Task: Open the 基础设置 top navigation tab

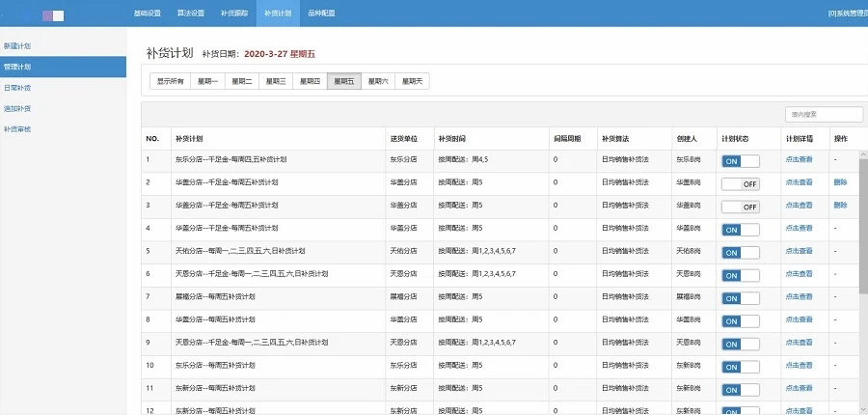Action: (148, 14)
